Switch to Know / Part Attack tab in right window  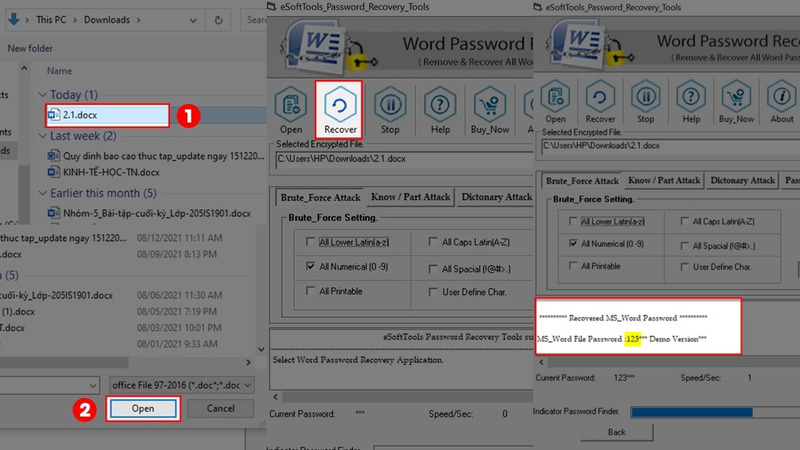coord(664,180)
